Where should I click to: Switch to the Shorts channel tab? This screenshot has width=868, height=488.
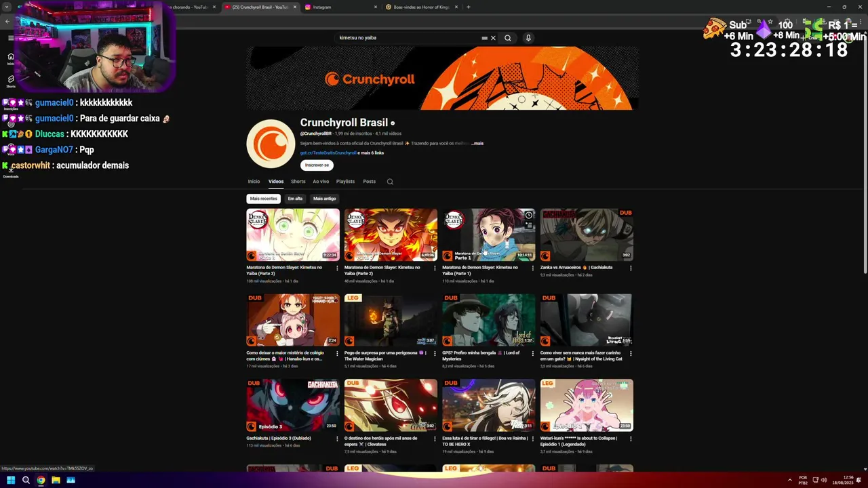click(x=298, y=182)
